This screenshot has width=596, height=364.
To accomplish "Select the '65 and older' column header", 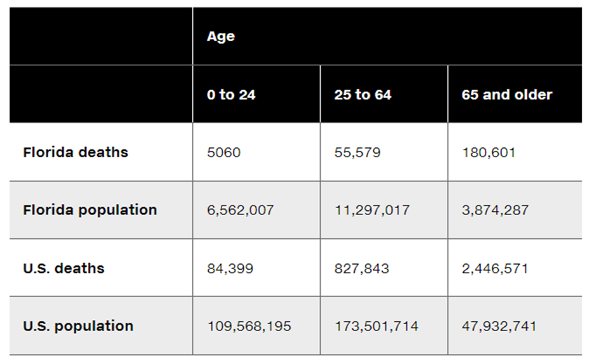I will tap(515, 94).
